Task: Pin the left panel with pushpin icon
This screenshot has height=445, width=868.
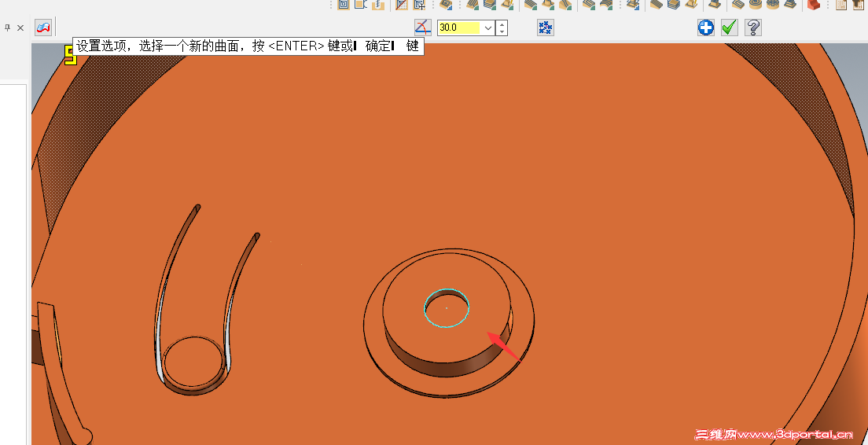Action: pyautogui.click(x=8, y=28)
